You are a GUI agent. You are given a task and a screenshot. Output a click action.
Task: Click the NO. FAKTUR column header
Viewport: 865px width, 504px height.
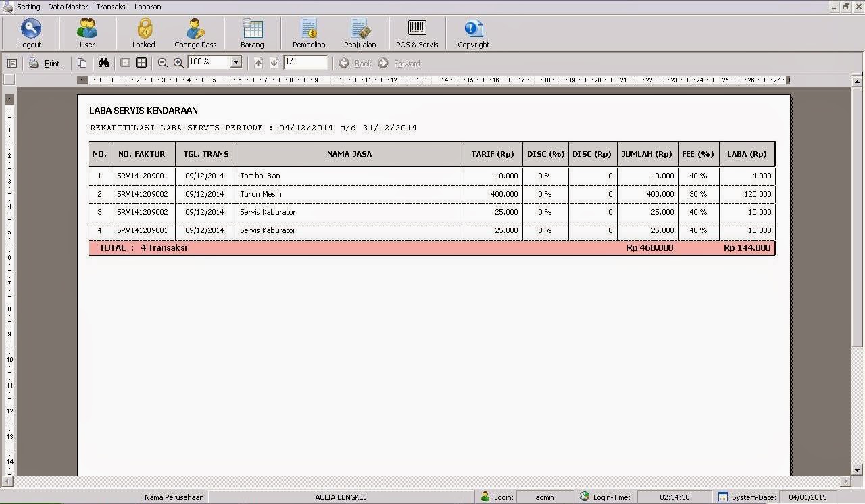tap(142, 154)
